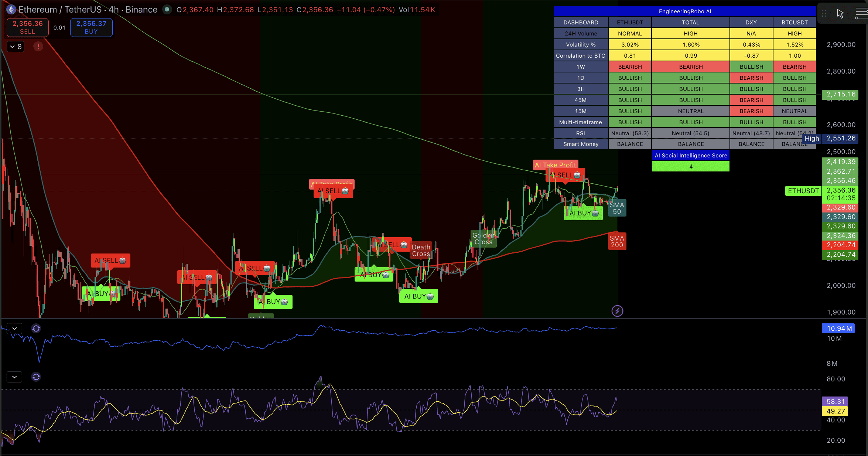Click the lightning bolt icon on the chart
Viewport: 868px width, 456px height.
coord(618,311)
